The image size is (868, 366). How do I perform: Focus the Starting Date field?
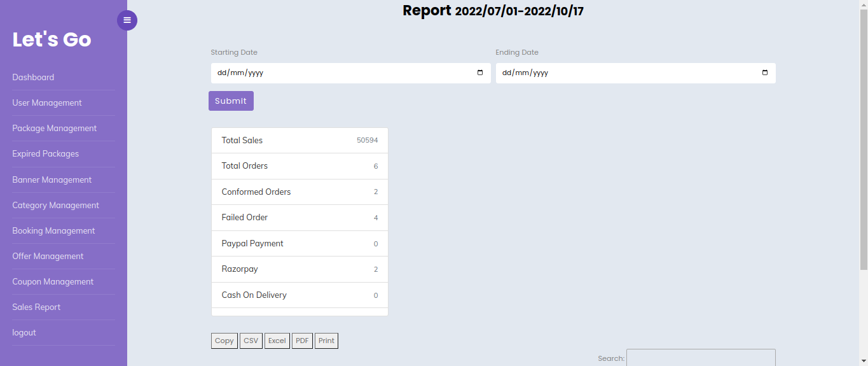point(351,73)
